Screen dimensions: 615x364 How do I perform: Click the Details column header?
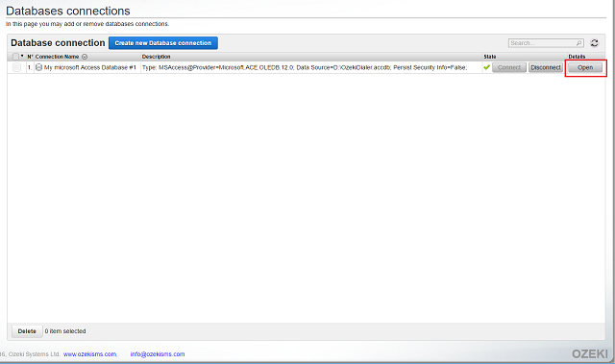(577, 57)
